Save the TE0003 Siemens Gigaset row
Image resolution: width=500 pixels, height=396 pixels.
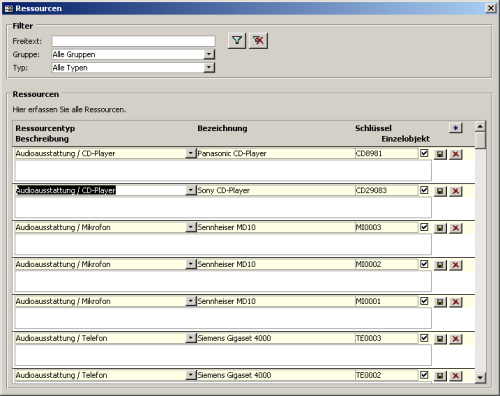[x=440, y=339]
